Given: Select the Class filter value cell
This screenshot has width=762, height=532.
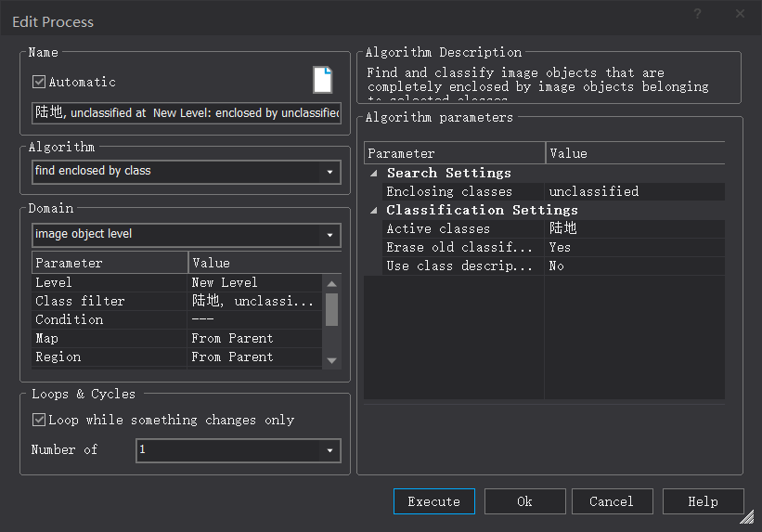Looking at the screenshot, I should [x=255, y=301].
